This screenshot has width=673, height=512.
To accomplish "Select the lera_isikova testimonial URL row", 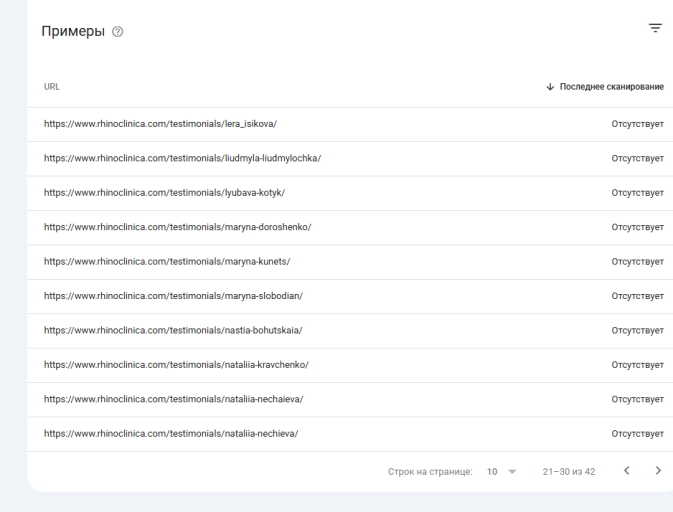I will (350, 124).
